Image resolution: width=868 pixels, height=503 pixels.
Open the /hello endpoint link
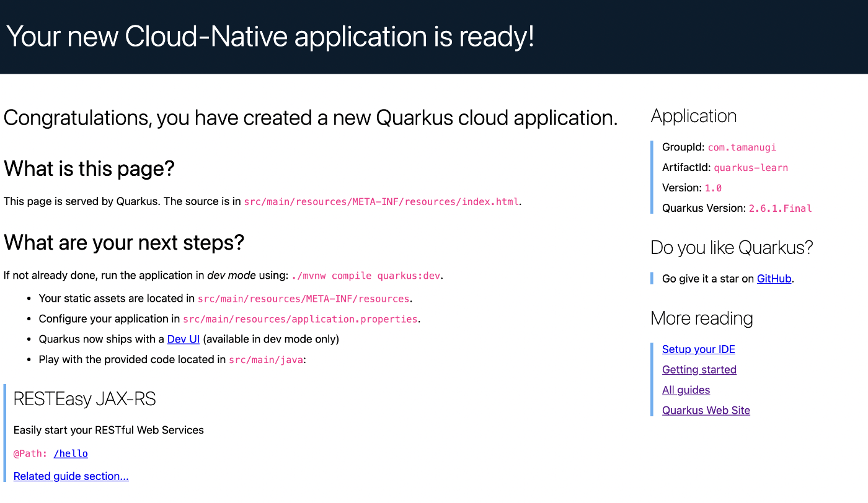point(71,453)
